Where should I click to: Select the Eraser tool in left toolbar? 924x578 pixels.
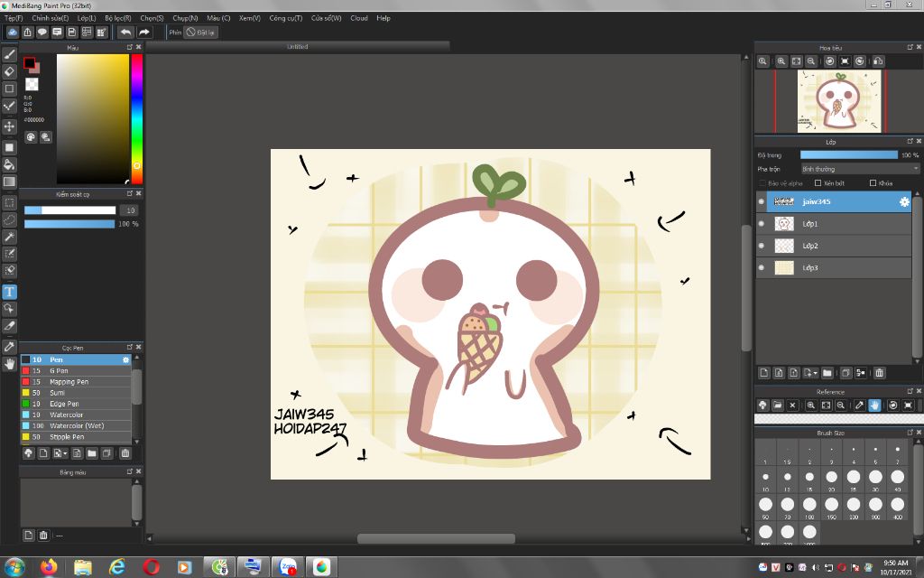[9, 71]
